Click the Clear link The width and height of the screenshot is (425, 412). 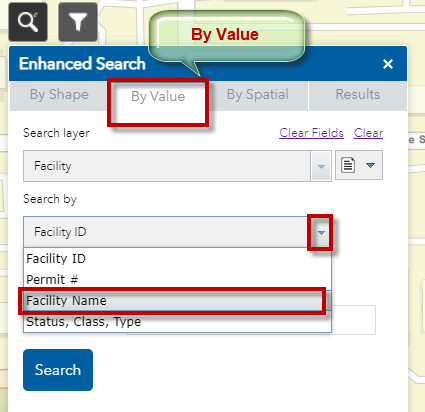[x=368, y=133]
